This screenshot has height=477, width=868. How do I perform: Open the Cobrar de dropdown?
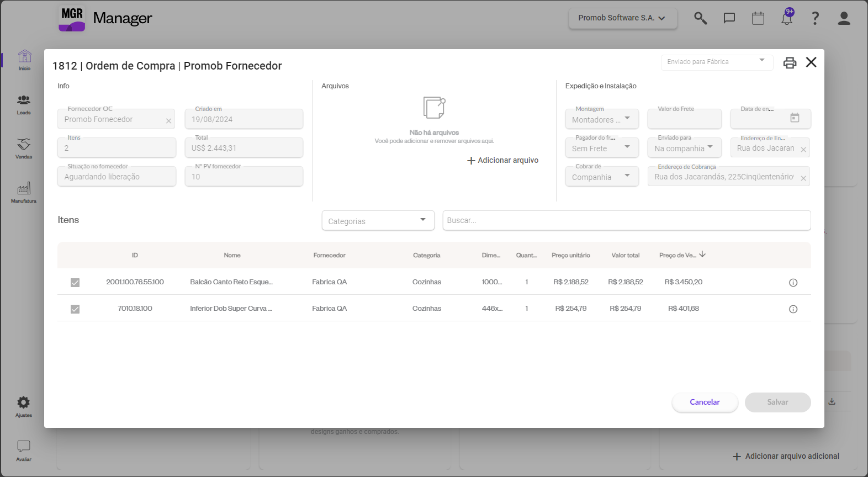(x=602, y=177)
